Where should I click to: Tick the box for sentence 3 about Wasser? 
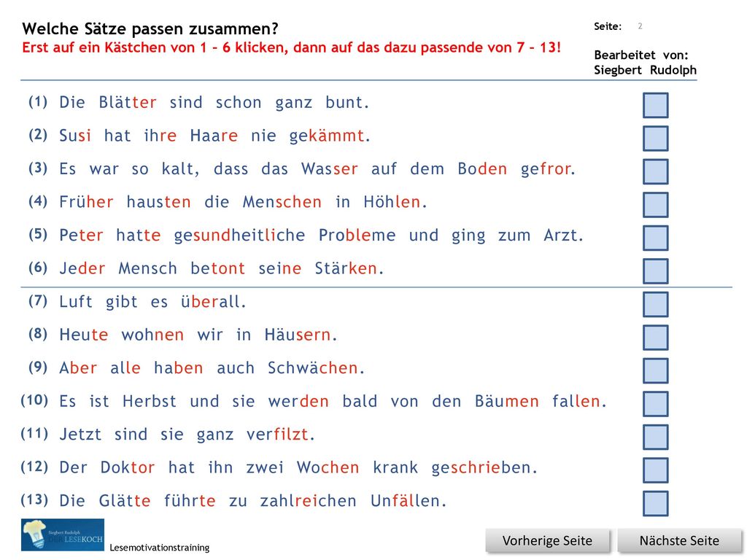pyautogui.click(x=656, y=171)
